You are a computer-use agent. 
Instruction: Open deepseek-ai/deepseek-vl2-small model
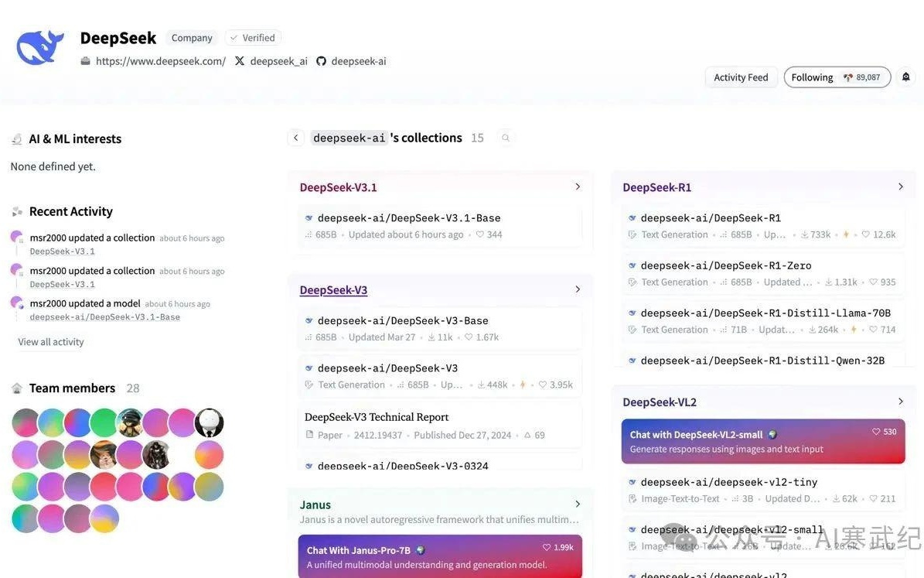[763, 537]
